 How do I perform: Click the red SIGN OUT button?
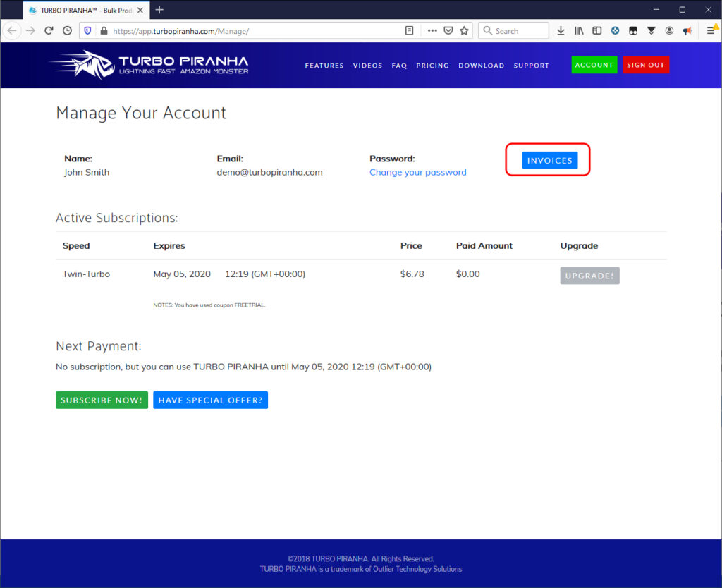click(x=646, y=65)
